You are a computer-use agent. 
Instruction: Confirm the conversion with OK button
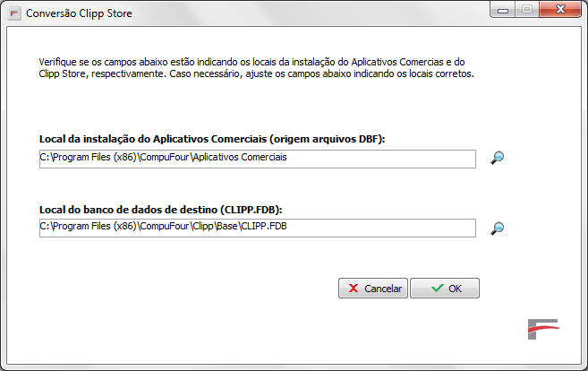point(445,289)
